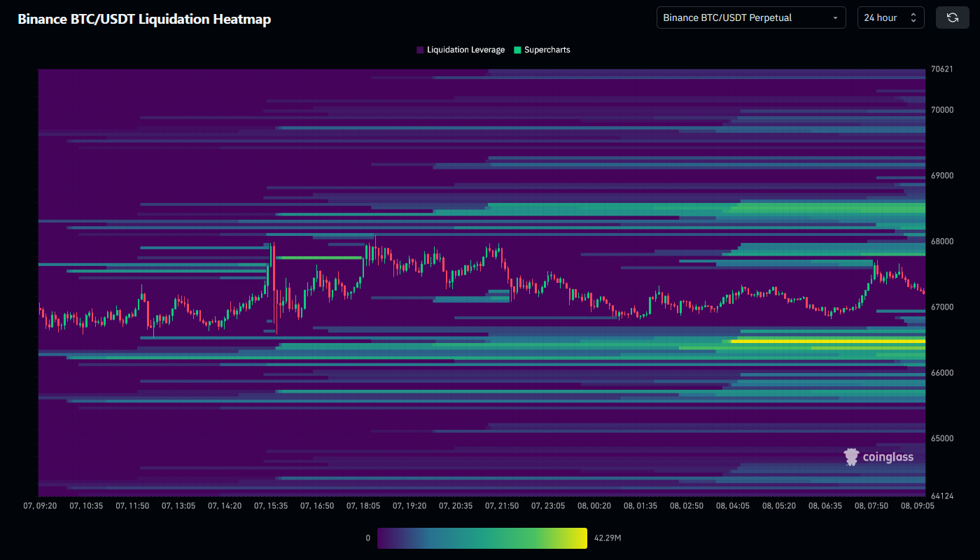Click the 42.29M maximum scale value

pos(609,538)
